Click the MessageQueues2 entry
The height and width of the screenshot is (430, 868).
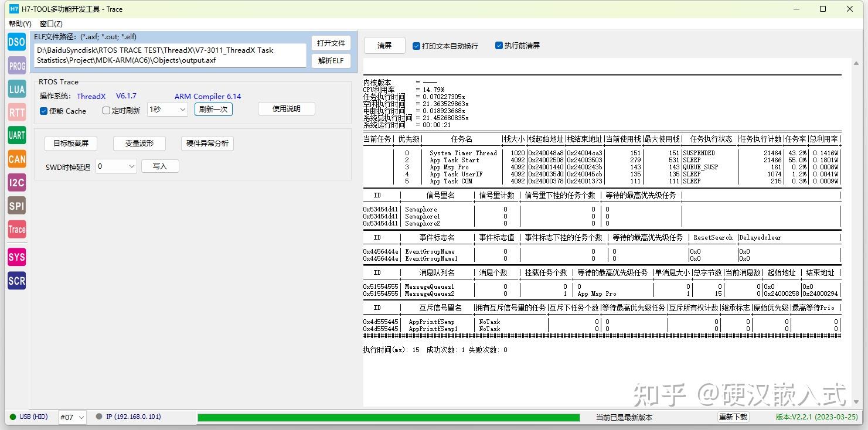(x=430, y=294)
